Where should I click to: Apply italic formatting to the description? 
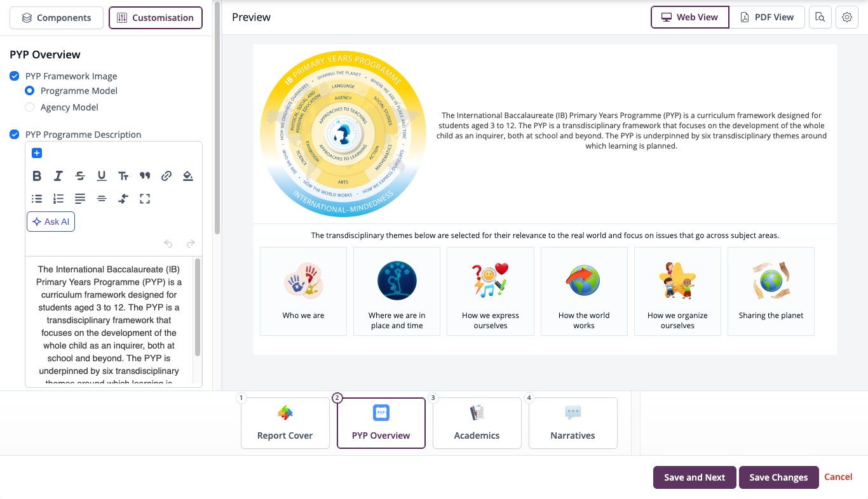[x=58, y=176]
